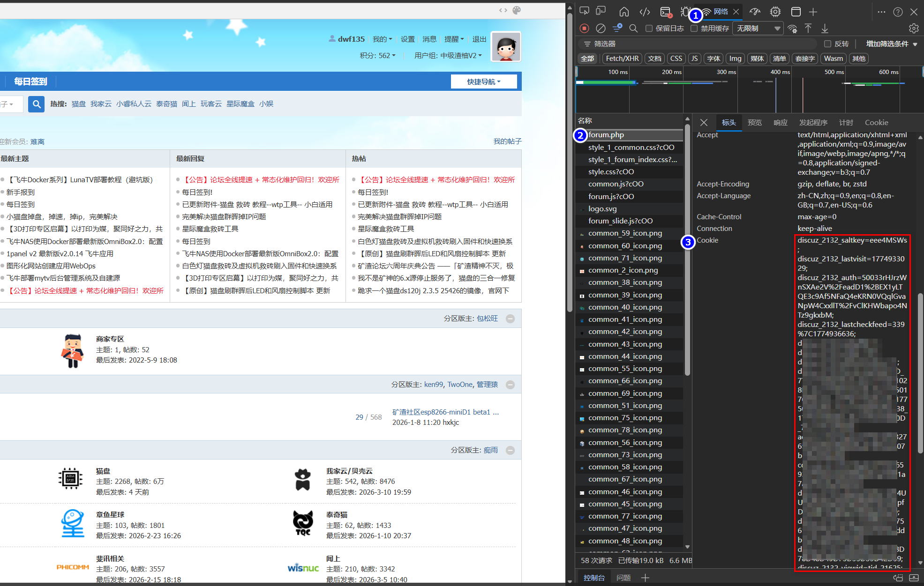
Task: Open Performance panel gauge icon
Action: point(755,12)
